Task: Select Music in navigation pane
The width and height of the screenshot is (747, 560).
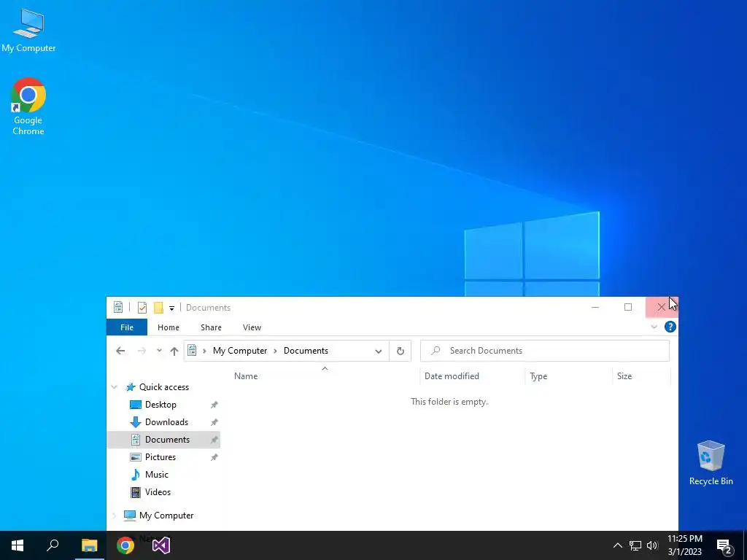Action: pos(156,475)
